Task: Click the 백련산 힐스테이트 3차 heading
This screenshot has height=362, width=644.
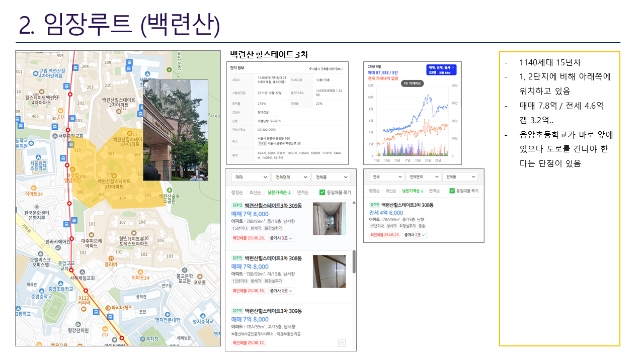Action: (269, 54)
